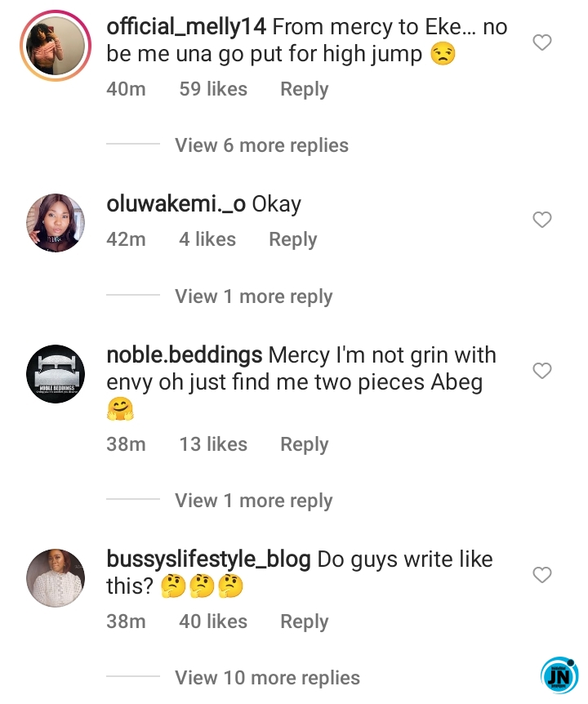This screenshot has width=588, height=704.
Task: Reply to bussyslifestyle_blog's comment
Action: 305,622
